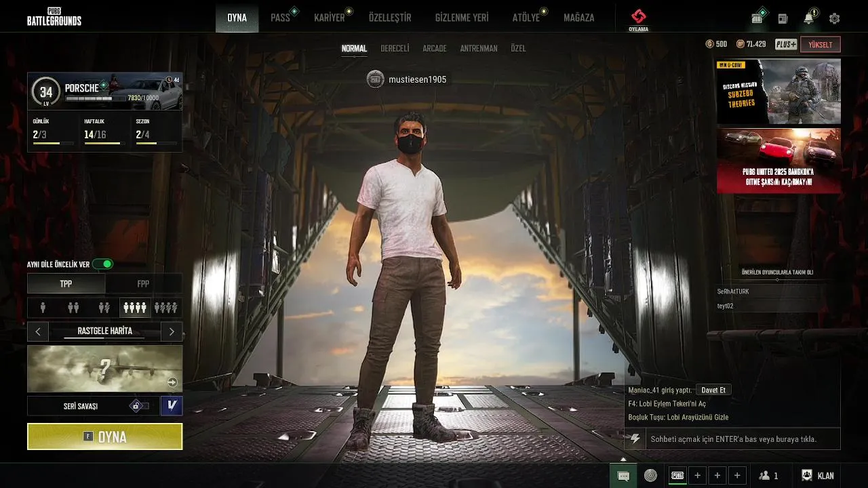Open the ÖZELLEŞTİR tab
The image size is (868, 488).
coord(390,18)
